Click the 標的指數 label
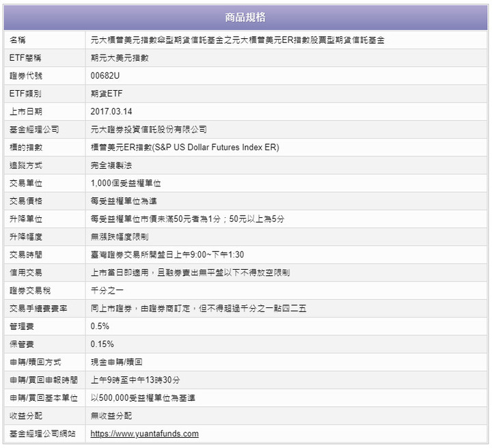 (26, 148)
